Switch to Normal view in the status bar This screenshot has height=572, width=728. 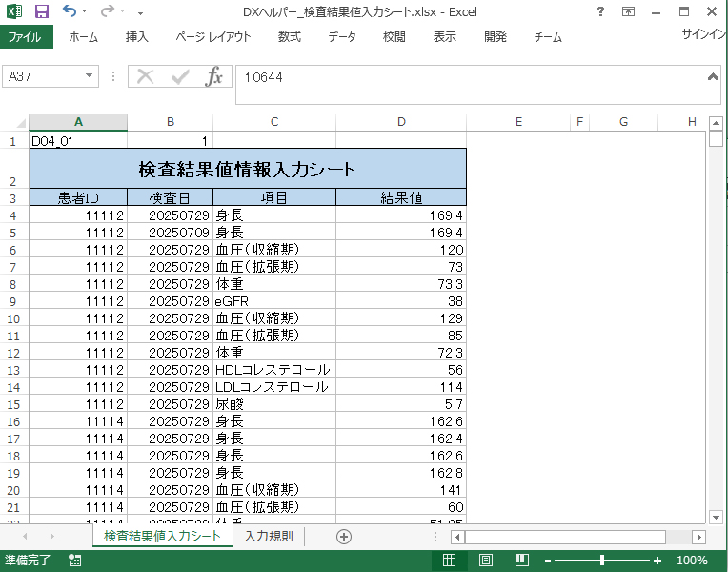coord(449,561)
